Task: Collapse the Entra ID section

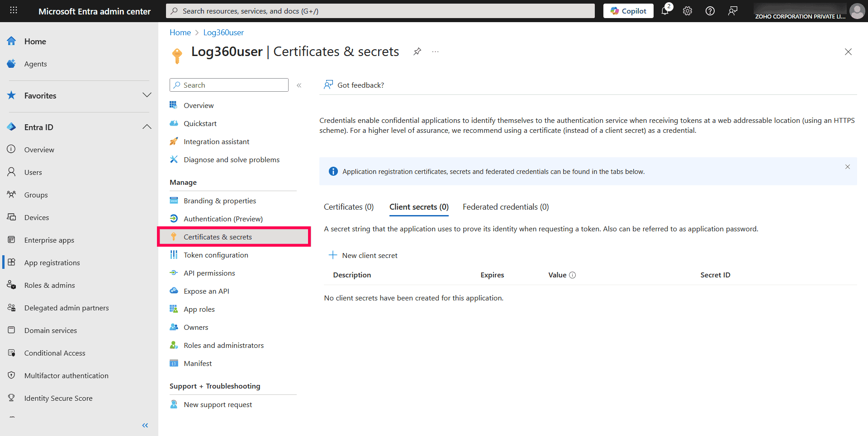Action: click(x=147, y=127)
